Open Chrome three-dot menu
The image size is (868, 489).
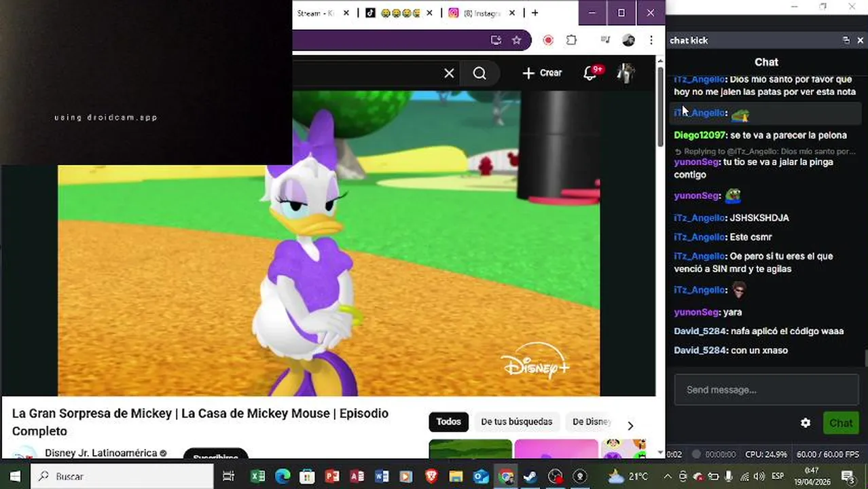point(651,40)
